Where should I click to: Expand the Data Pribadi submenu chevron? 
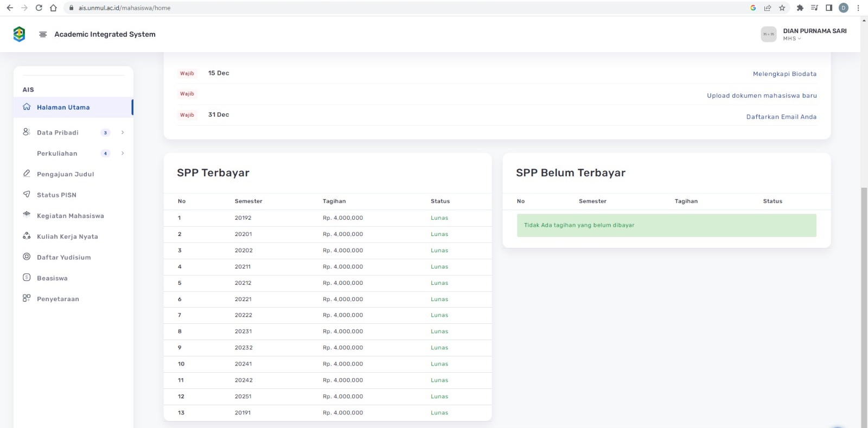point(123,132)
